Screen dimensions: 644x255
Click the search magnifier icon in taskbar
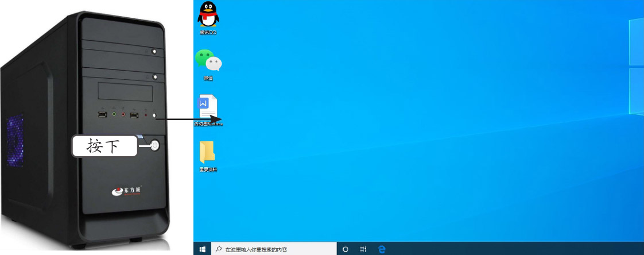coord(218,249)
